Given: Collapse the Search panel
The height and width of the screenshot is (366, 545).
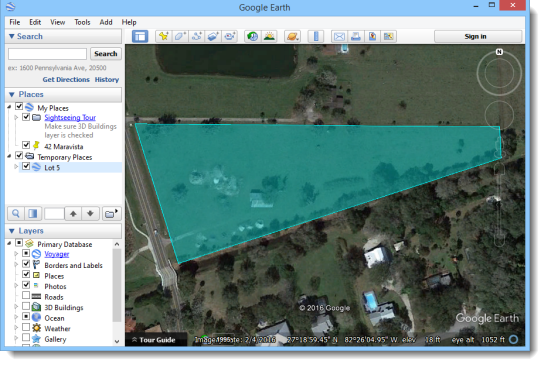Looking at the screenshot, I should click(11, 36).
